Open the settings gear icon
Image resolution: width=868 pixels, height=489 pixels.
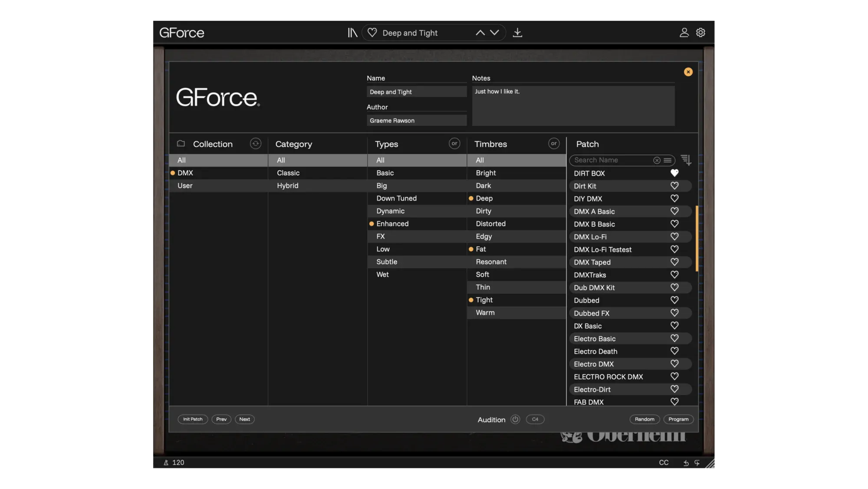tap(700, 33)
